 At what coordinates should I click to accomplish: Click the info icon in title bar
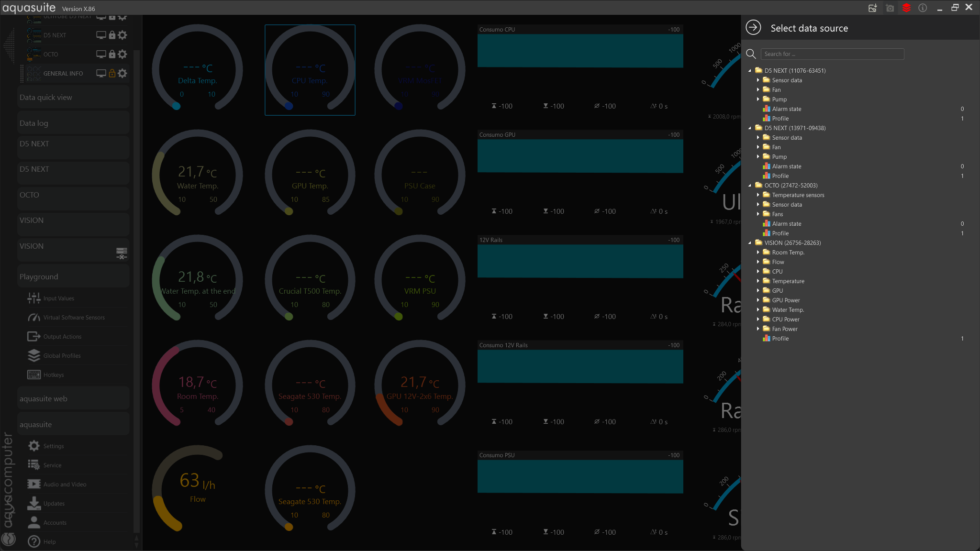(923, 8)
